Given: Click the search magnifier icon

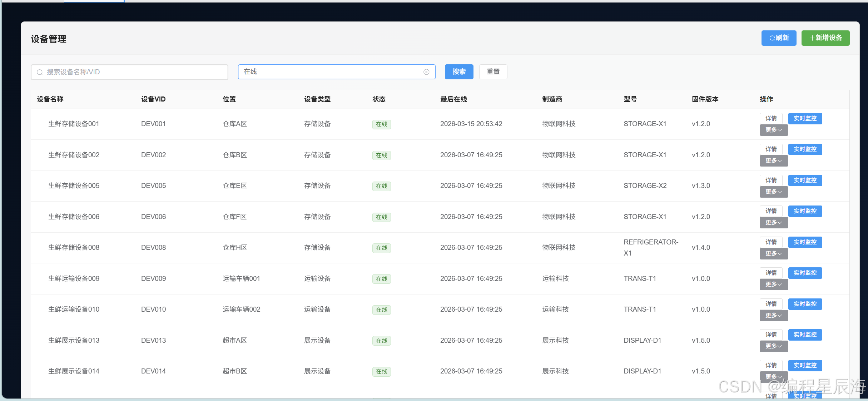Looking at the screenshot, I should click(40, 72).
